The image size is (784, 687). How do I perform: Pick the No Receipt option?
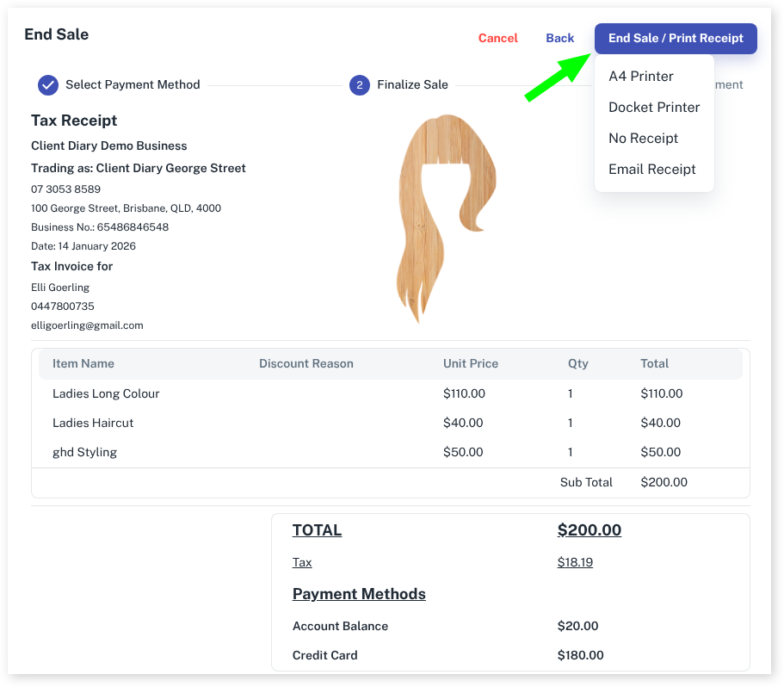coord(643,139)
